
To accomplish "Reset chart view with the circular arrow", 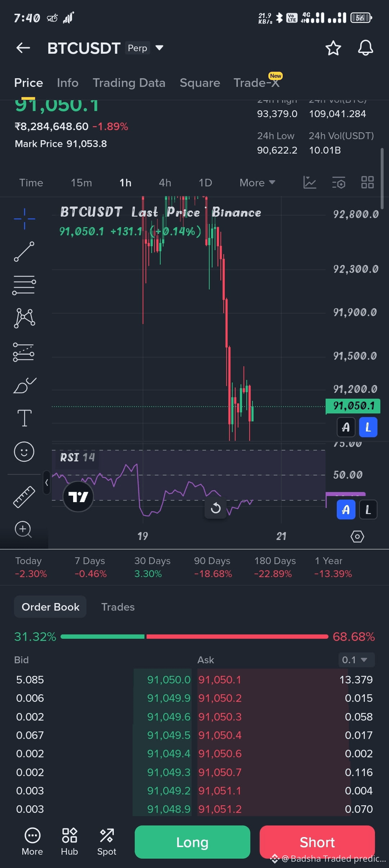I will pyautogui.click(x=215, y=508).
